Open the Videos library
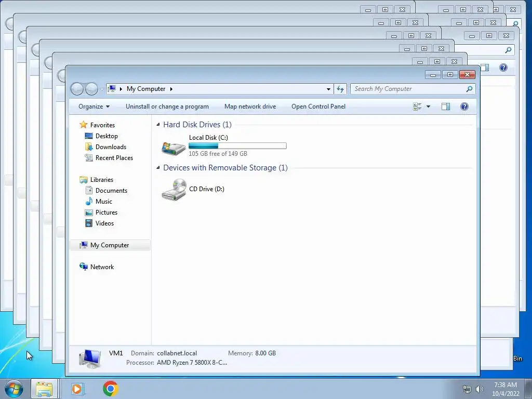The width and height of the screenshot is (532, 399). 104,223
